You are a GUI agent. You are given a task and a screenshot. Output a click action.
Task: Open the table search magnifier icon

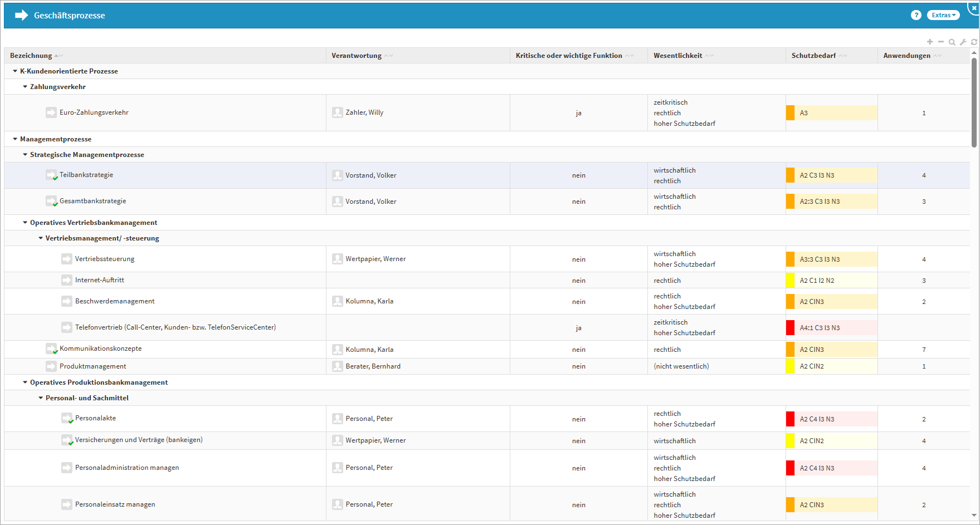tap(952, 42)
